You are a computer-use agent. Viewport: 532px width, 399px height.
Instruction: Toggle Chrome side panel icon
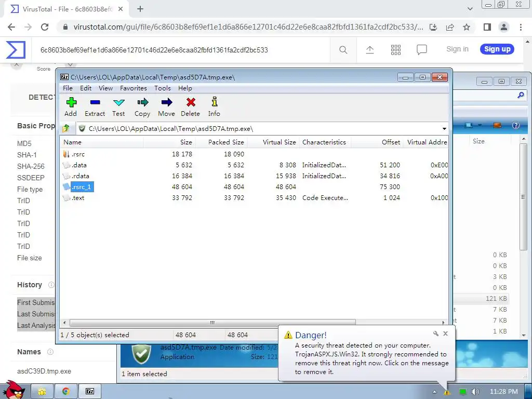(x=487, y=27)
